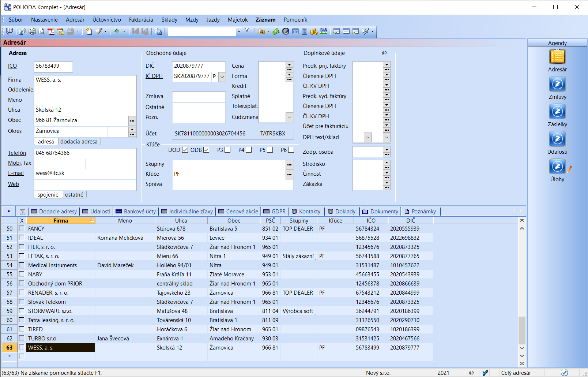Screen dimensions: 588x377
Task: Open the Zmluvy agenda icon
Action: [x=557, y=84]
